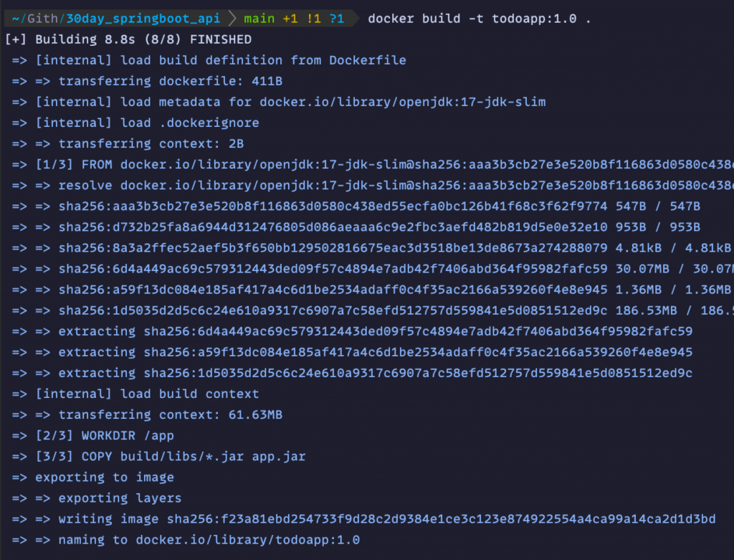Click the writing image sha256:f23a81eb line
The width and height of the screenshot is (734, 560).
tap(386, 519)
